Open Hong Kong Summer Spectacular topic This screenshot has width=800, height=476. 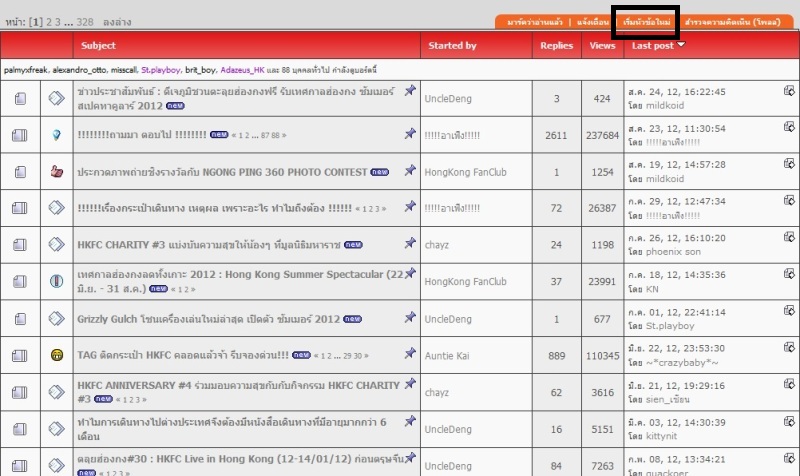coord(240,281)
